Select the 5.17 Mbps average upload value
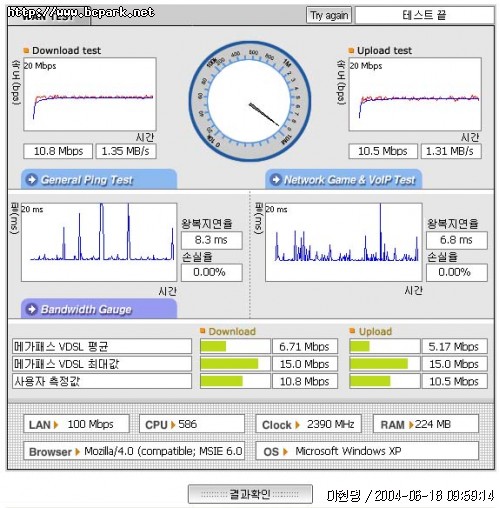This screenshot has height=508, width=500. tap(454, 347)
